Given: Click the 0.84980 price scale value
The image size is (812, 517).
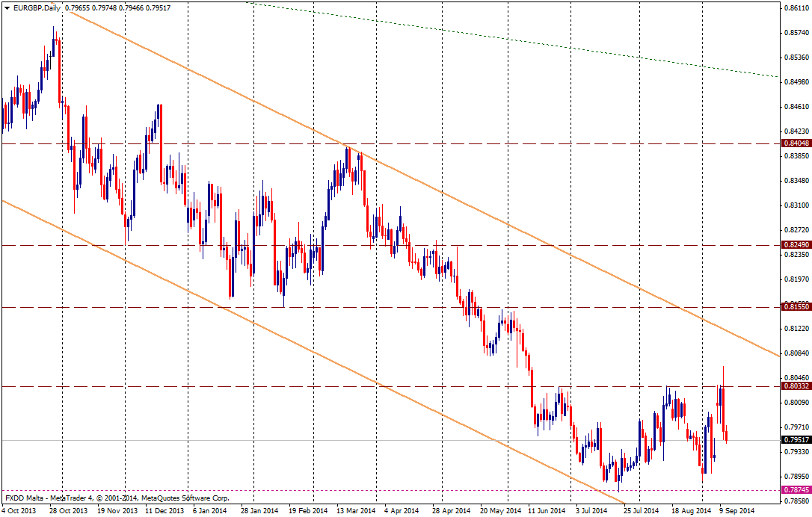Looking at the screenshot, I should [796, 82].
